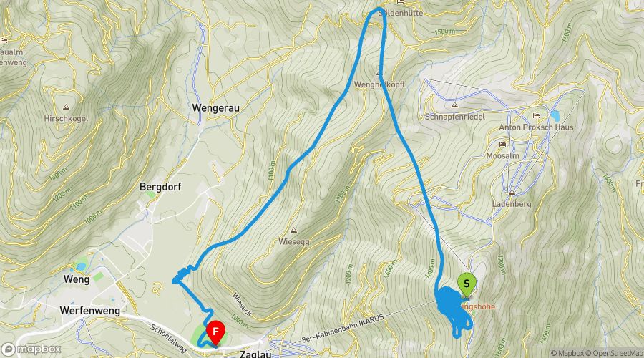Click the Söldenhütte label at route top
The image size is (644, 358).
click(x=401, y=13)
